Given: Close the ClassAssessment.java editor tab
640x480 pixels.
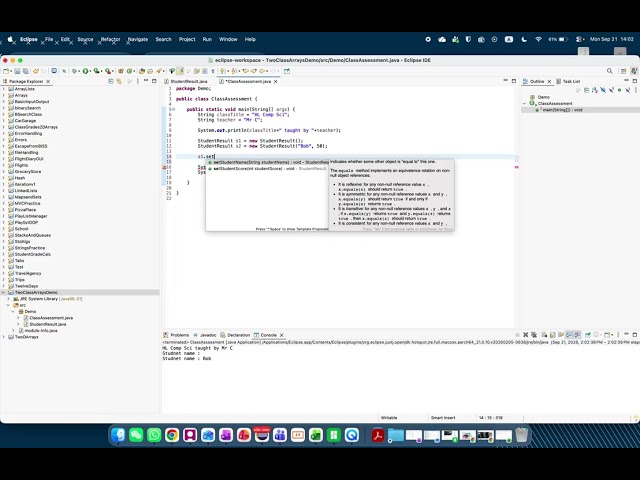Looking at the screenshot, I should pos(276,82).
